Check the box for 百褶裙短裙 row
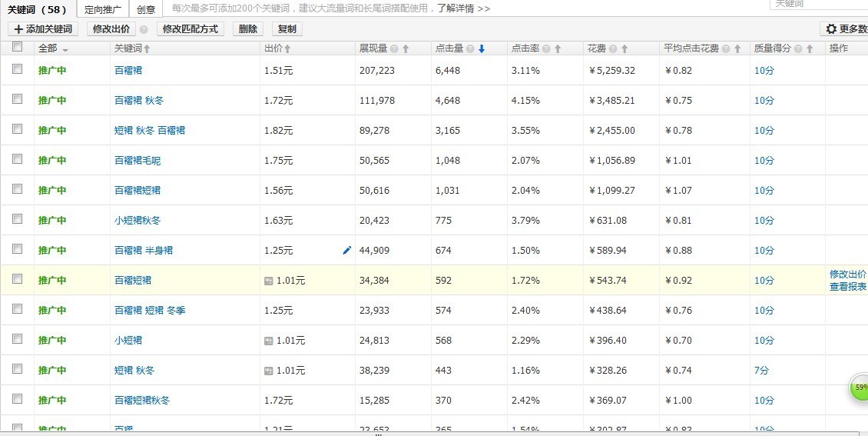Viewport: 868px width, 436px height. pos(17,188)
